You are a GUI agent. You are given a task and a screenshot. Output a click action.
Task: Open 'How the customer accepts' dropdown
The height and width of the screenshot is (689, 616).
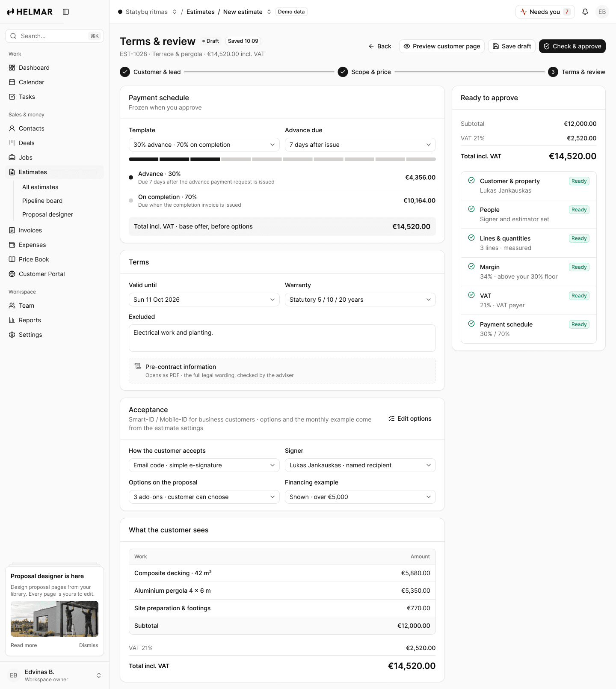pyautogui.click(x=204, y=465)
